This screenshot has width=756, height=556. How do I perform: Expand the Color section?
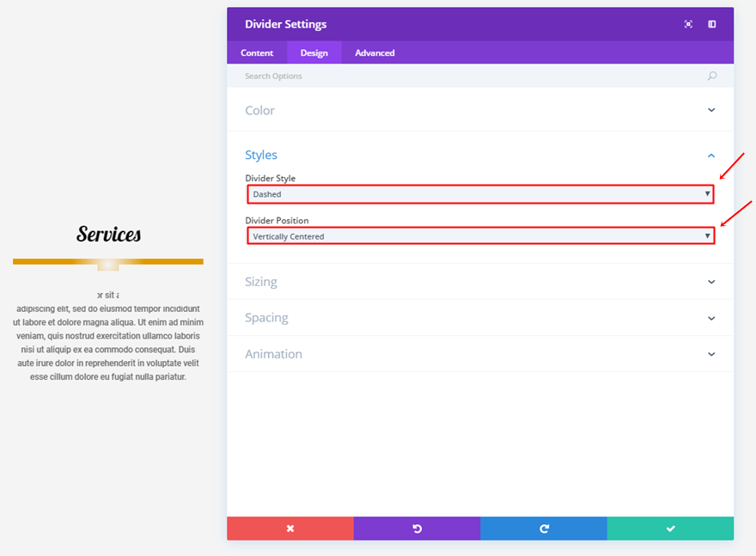[x=480, y=110]
